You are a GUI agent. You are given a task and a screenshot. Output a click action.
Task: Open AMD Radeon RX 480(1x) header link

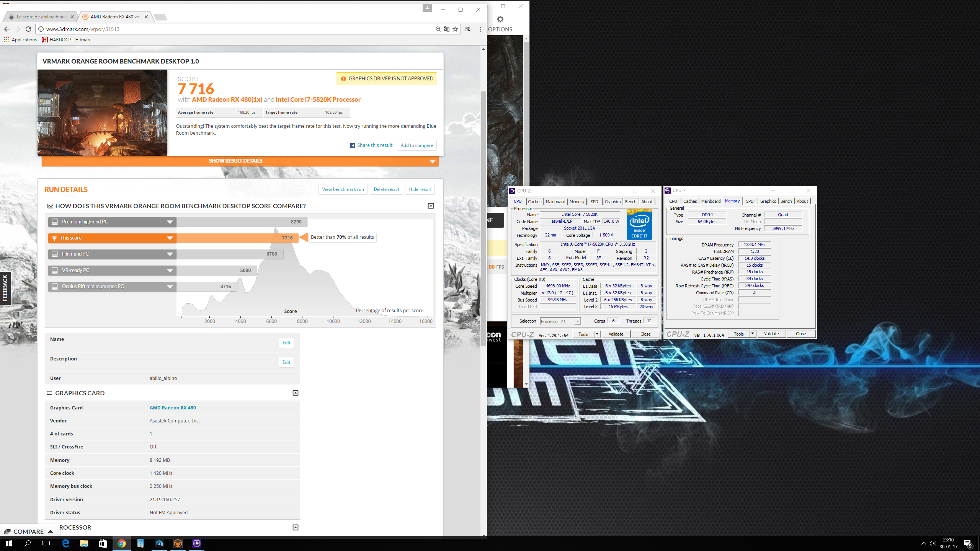point(227,99)
